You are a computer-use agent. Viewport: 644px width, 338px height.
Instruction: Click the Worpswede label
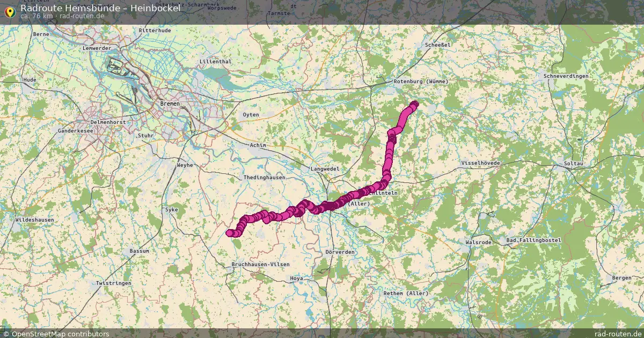[222, 9]
